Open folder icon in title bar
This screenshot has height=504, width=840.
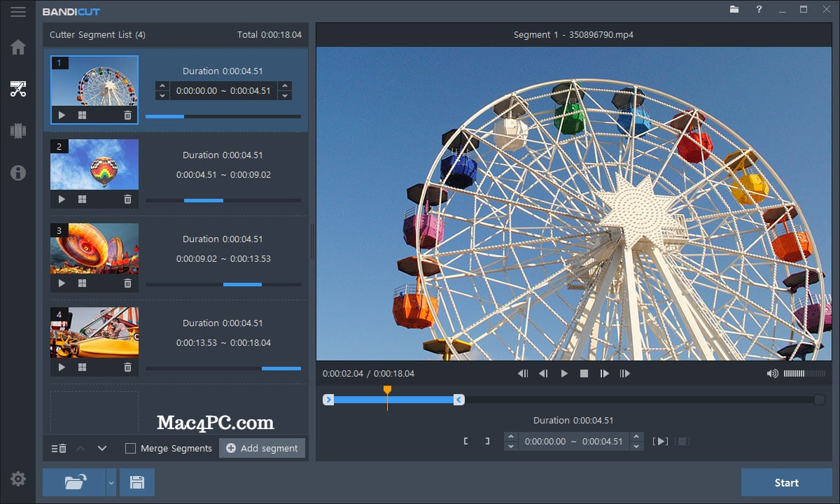734,10
